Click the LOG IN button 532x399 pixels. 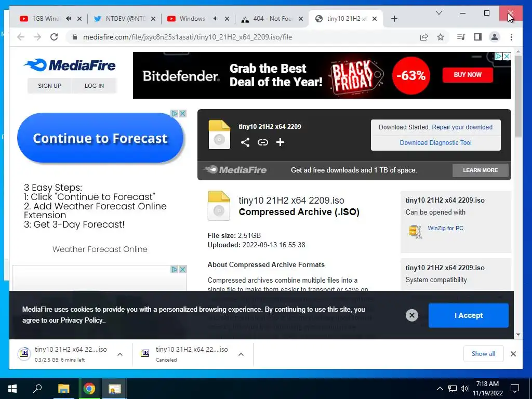pyautogui.click(x=94, y=86)
